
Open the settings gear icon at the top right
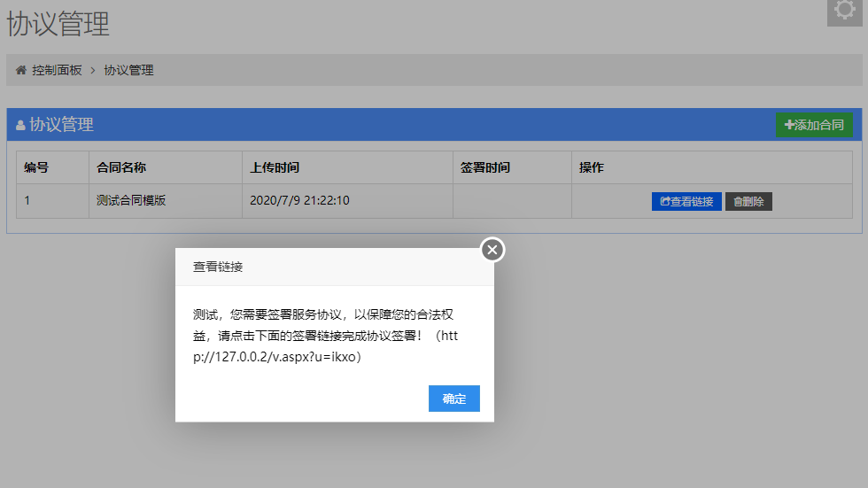845,11
